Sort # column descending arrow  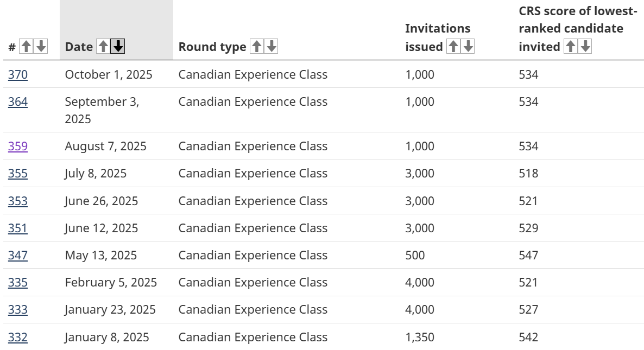point(41,47)
